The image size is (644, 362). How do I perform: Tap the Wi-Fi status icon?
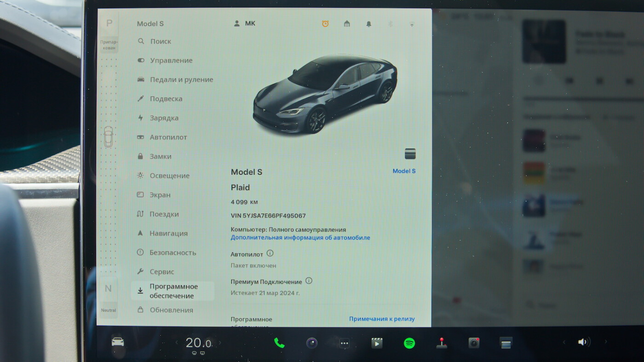pos(412,24)
